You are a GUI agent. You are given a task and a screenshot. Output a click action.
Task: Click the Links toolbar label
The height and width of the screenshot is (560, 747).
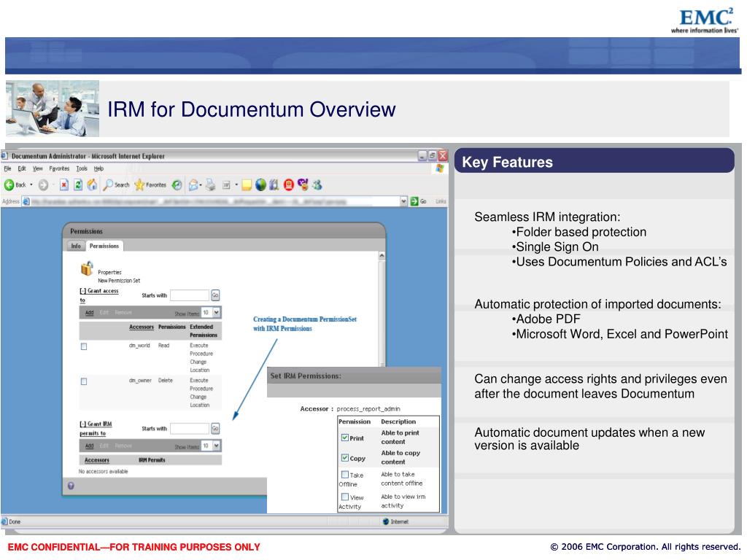[x=441, y=201]
